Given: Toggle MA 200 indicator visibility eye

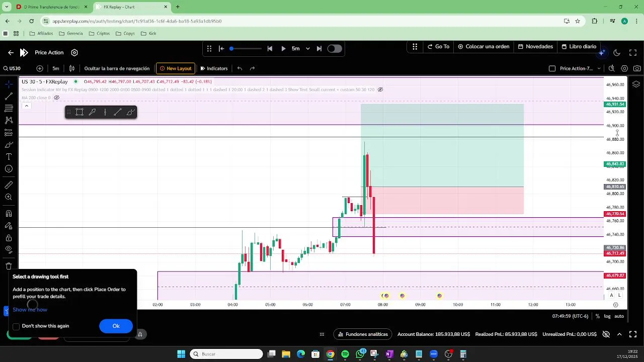Looking at the screenshot, I should tap(56, 98).
